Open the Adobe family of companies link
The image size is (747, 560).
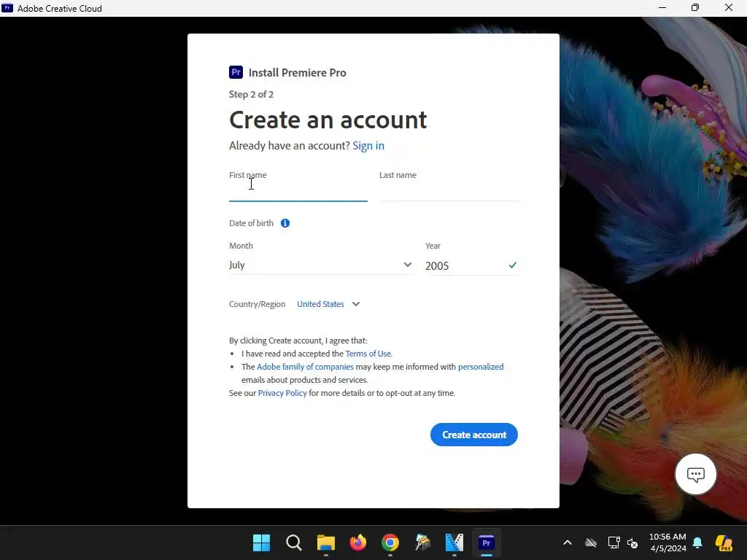click(305, 367)
